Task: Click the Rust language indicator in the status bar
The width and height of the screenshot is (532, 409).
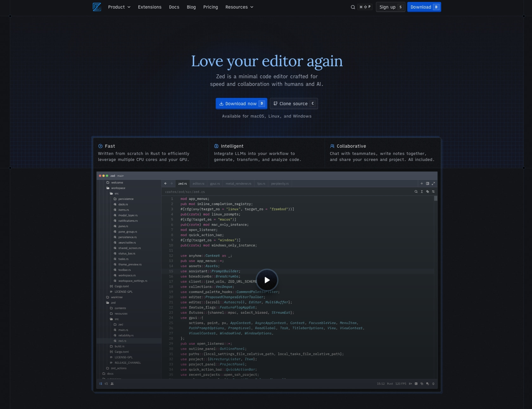Action: (x=390, y=384)
